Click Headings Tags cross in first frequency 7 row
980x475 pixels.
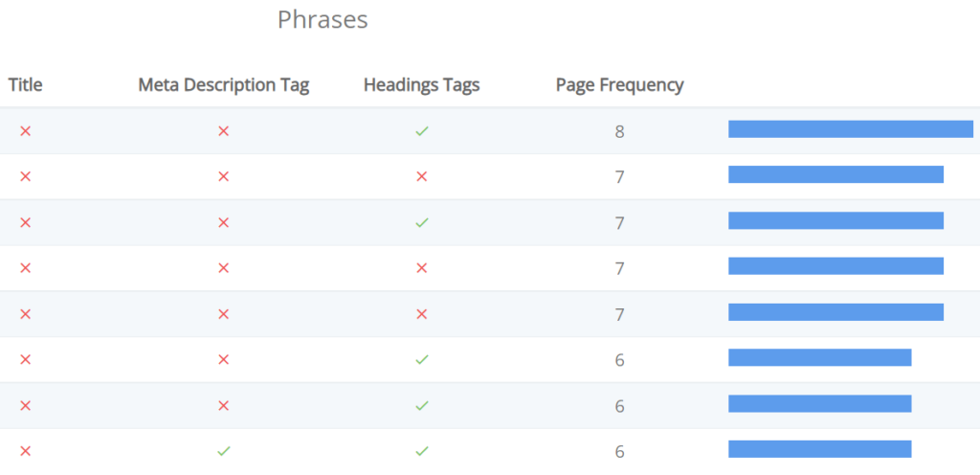[x=422, y=177]
